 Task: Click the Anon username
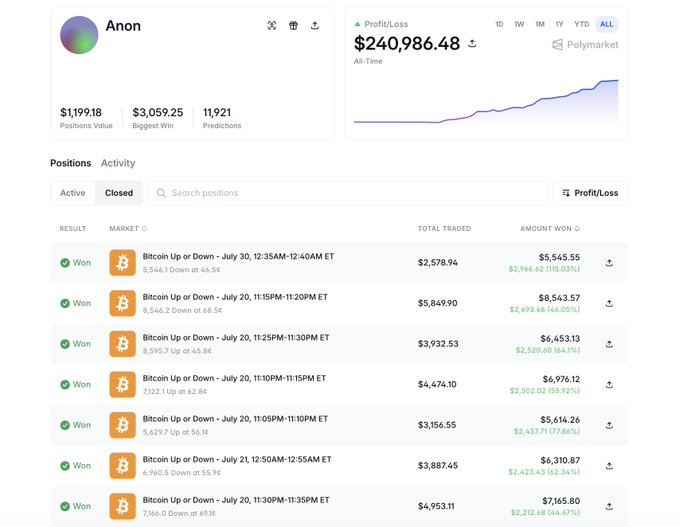click(x=123, y=26)
